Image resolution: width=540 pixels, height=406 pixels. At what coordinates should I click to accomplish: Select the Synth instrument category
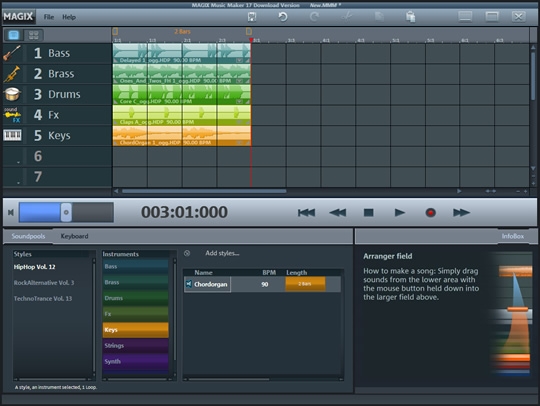point(135,362)
